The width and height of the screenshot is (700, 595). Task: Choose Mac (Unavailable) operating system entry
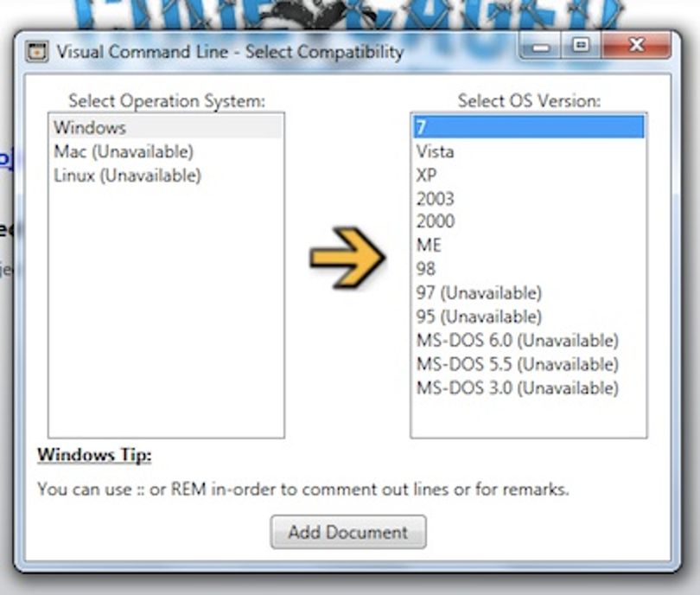166,151
